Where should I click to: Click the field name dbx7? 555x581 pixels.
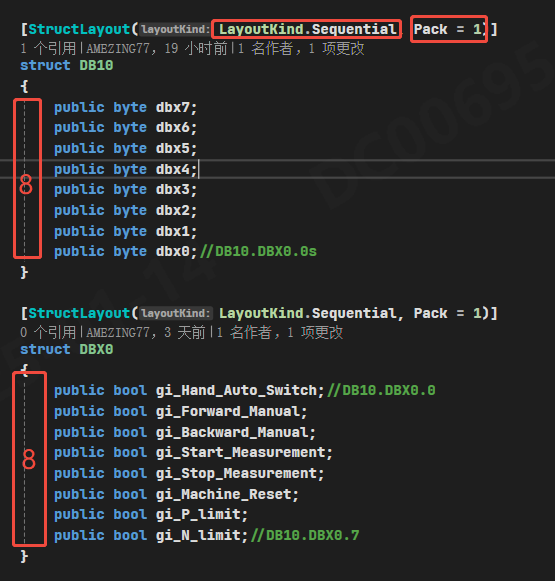[173, 107]
